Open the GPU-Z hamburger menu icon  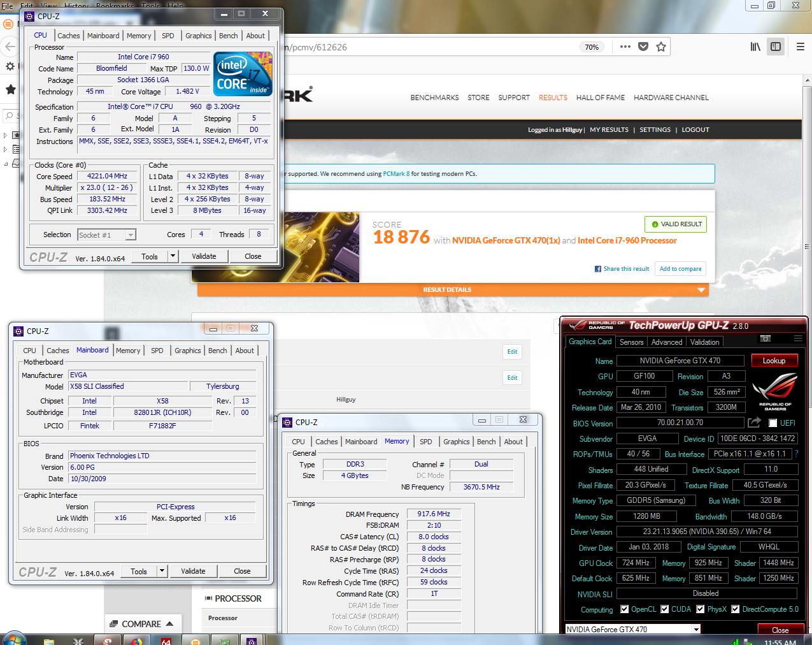798,338
